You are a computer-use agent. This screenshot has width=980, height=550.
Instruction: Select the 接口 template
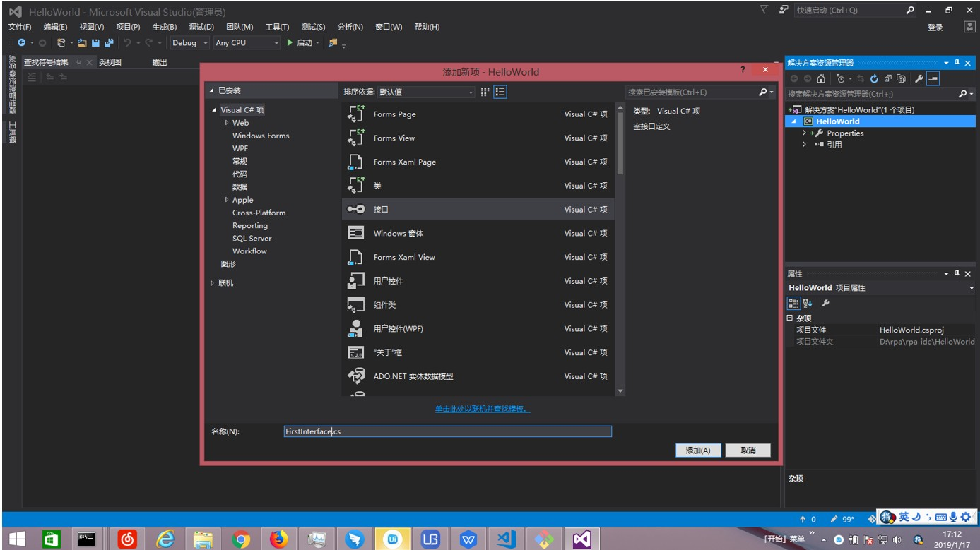(x=478, y=210)
